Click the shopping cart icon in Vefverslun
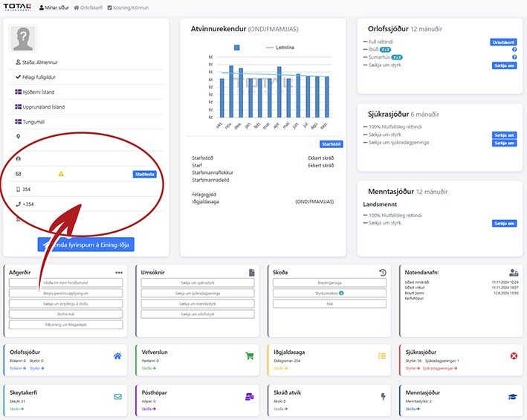This screenshot has height=420, width=527. pyautogui.click(x=250, y=356)
